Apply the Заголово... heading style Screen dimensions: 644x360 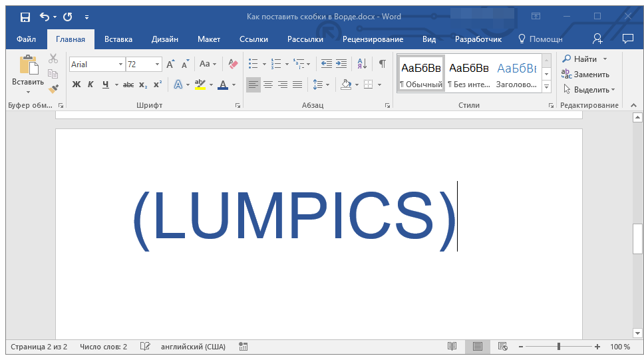[517, 74]
